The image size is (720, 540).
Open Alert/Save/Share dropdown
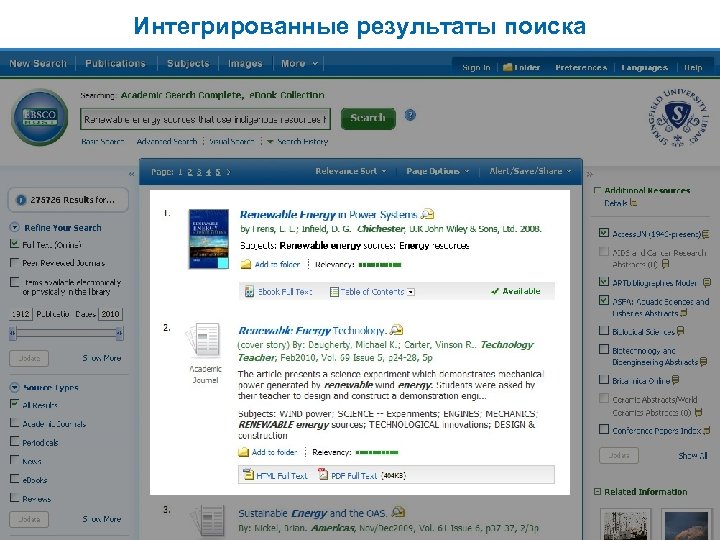pos(530,171)
